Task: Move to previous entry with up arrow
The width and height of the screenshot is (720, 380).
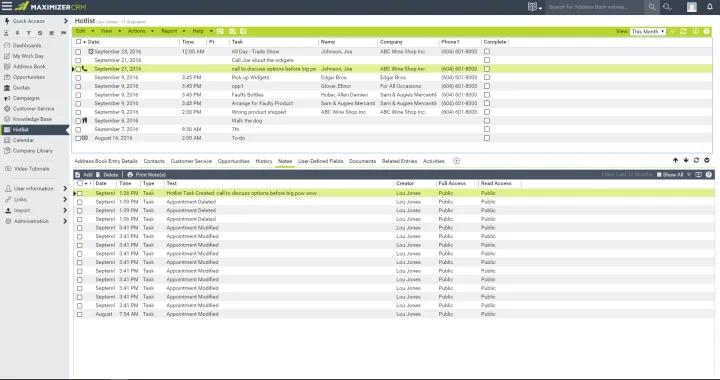Action: [x=675, y=160]
